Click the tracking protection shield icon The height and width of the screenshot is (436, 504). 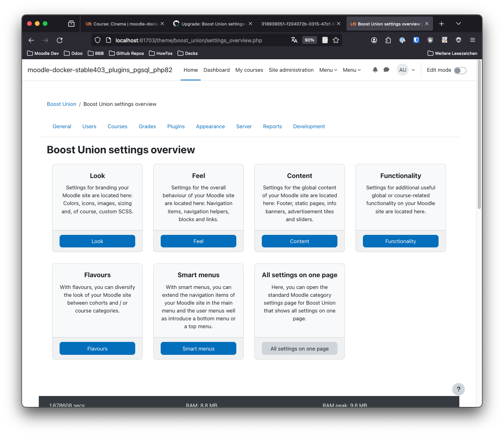tap(98, 40)
